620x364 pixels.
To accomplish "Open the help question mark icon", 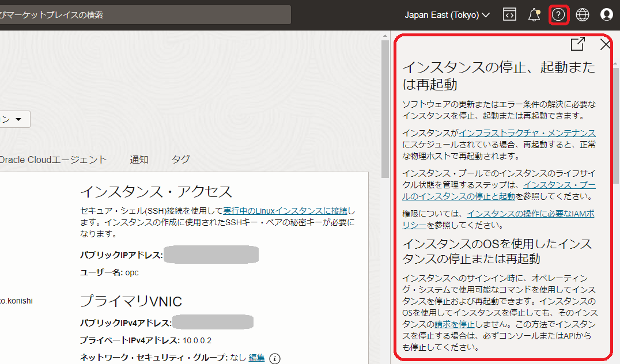I will (558, 15).
